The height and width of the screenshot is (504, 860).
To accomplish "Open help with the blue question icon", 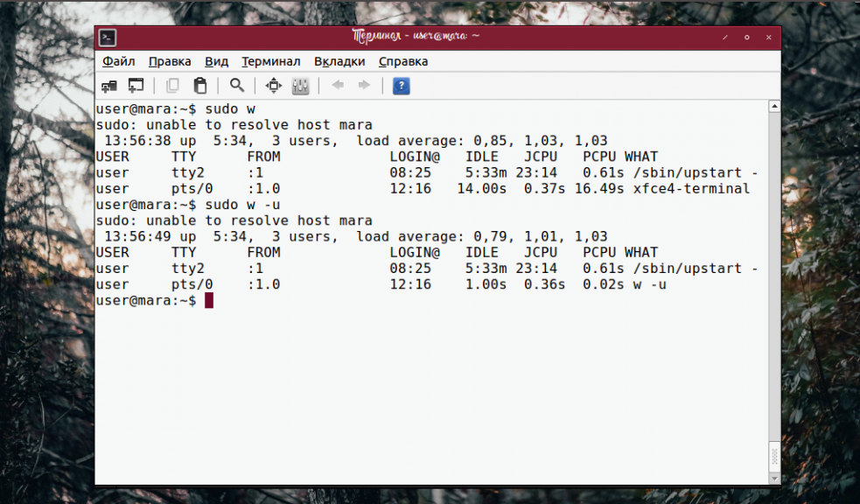I will point(401,86).
